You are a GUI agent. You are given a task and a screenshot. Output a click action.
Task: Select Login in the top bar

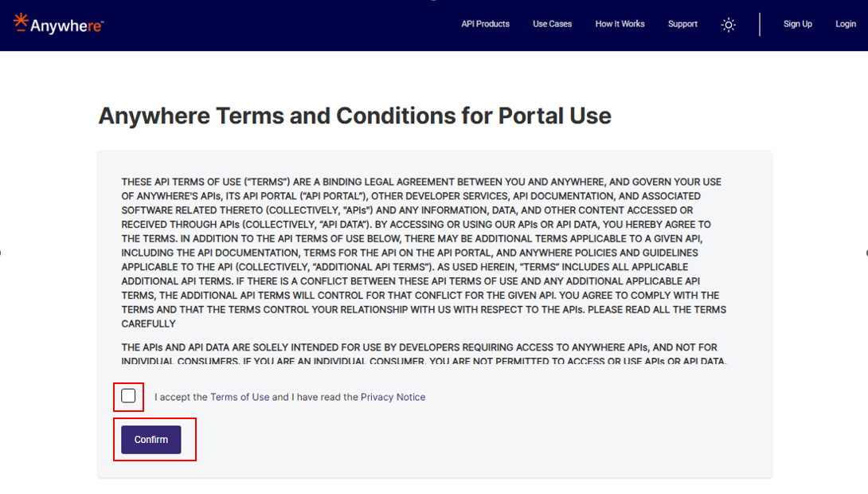(845, 24)
